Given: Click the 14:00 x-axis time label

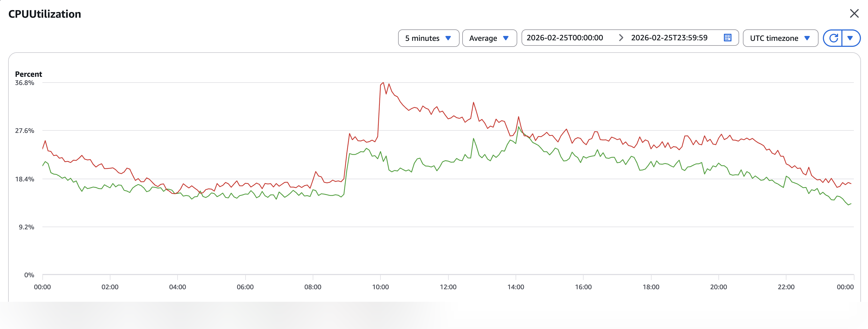Looking at the screenshot, I should 516,287.
